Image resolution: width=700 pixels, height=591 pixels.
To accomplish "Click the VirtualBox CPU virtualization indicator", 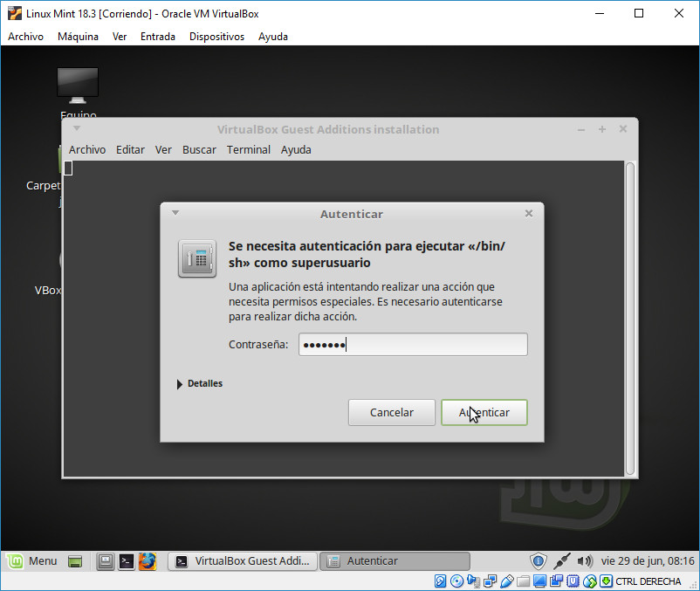I will [573, 581].
